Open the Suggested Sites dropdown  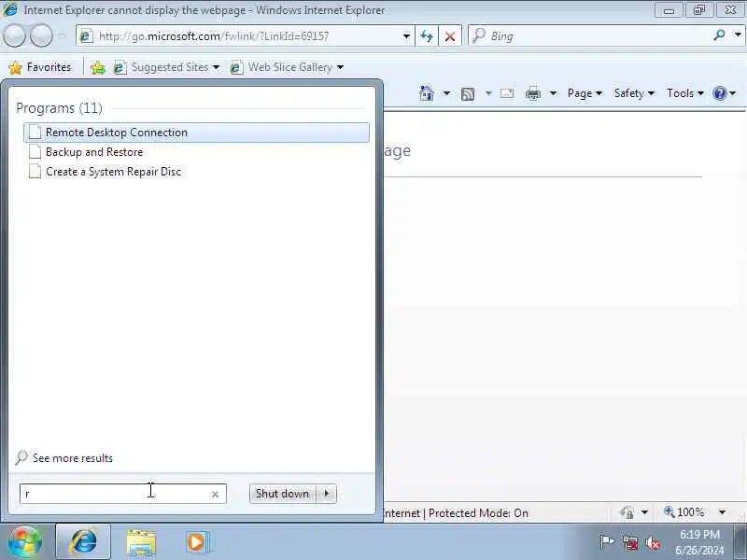tap(167, 67)
